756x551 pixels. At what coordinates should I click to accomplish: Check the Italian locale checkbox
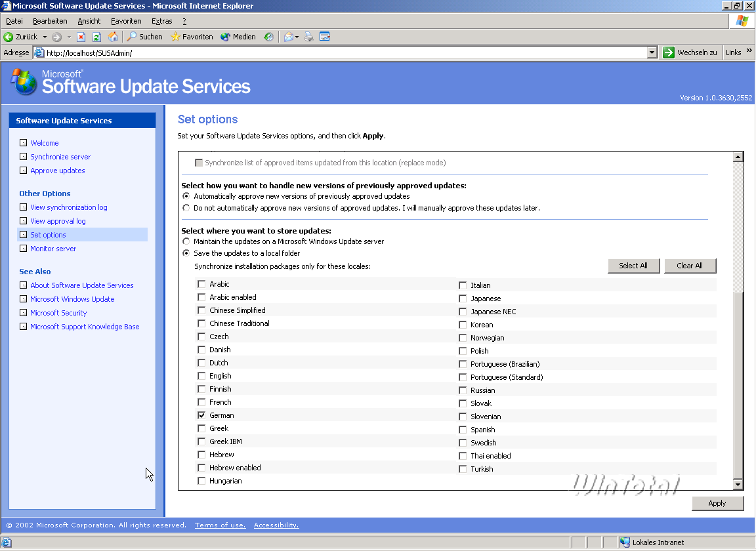(463, 285)
